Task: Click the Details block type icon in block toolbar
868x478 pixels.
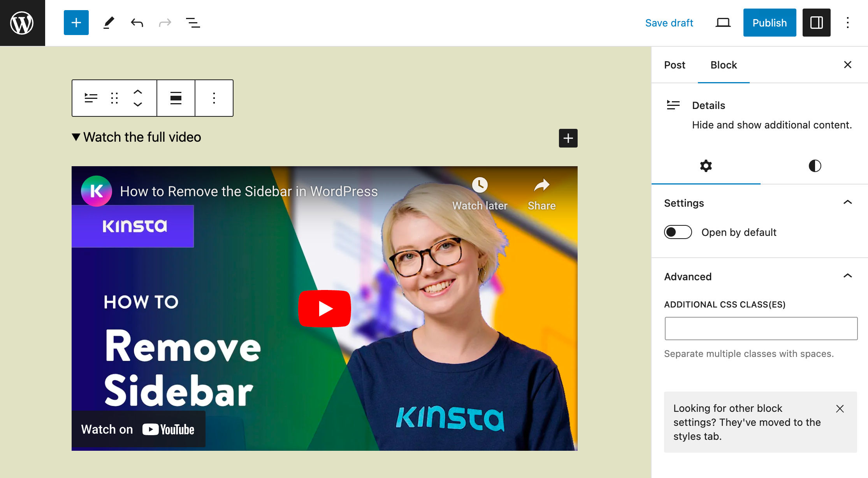Action: pyautogui.click(x=91, y=98)
